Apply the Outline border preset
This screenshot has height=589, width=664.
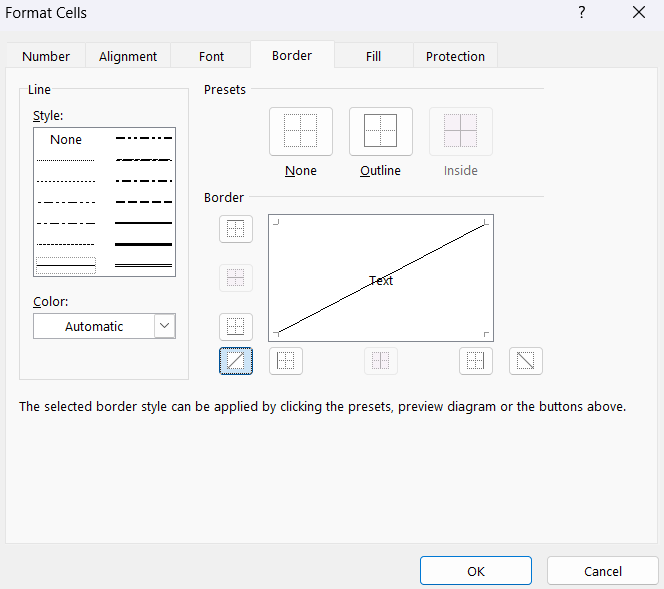pyautogui.click(x=381, y=131)
